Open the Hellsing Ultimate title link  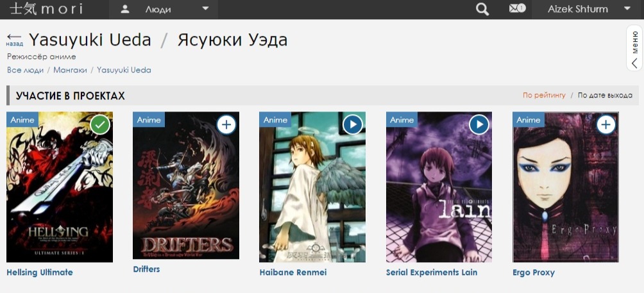click(x=39, y=272)
